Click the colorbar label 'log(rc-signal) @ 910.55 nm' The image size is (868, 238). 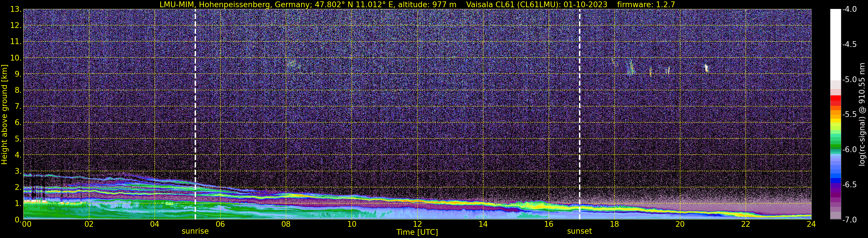[863, 114]
